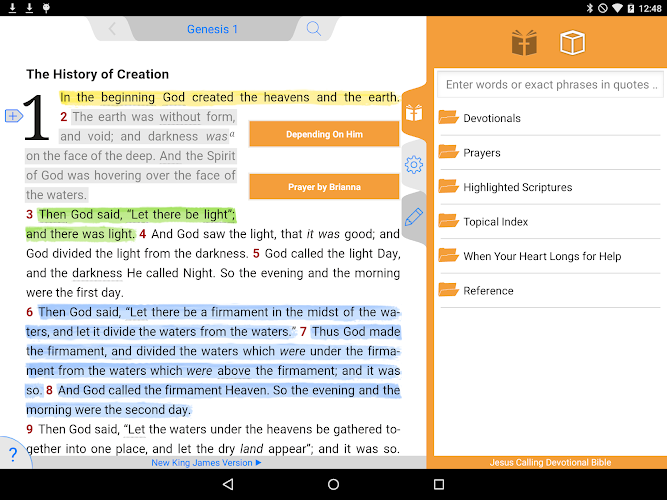Tap Android home circle button
The width and height of the screenshot is (667, 500).
click(x=334, y=484)
